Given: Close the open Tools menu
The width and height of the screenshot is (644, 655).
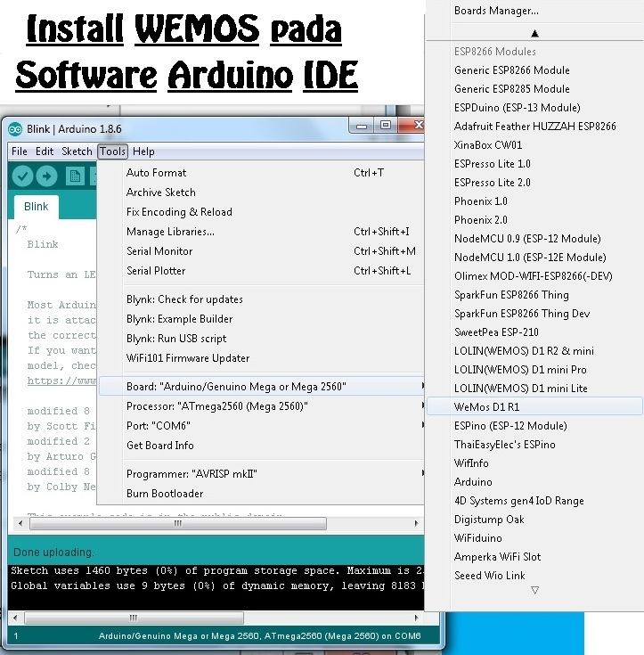Looking at the screenshot, I should point(112,151).
